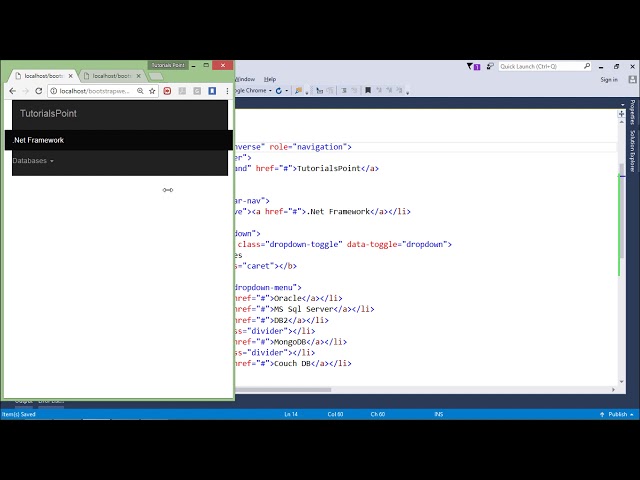The height and width of the screenshot is (480, 640).
Task: Go back in the Chrome browser
Action: point(12,91)
